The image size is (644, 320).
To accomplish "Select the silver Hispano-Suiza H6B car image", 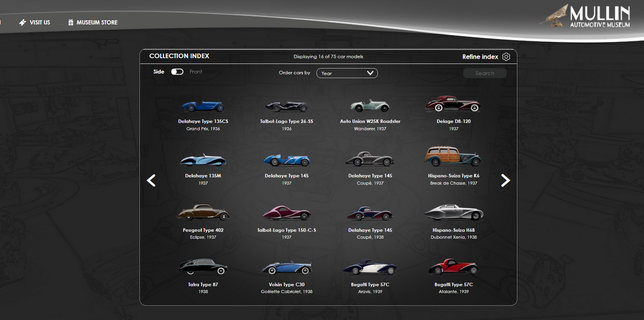I will click(x=453, y=213).
